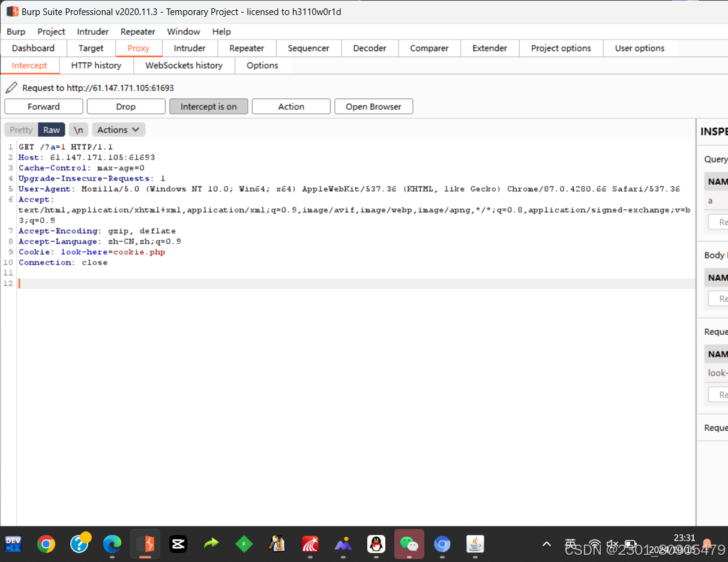Click the Open Browser button

[x=373, y=106]
